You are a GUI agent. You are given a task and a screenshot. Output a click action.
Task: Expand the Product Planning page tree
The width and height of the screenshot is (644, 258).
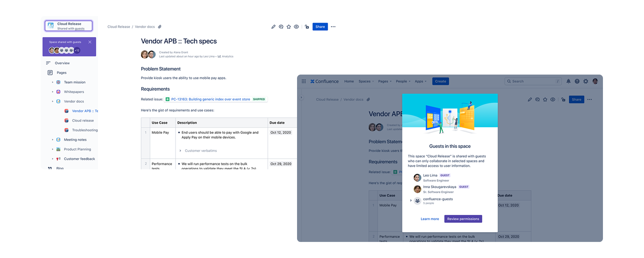click(52, 149)
